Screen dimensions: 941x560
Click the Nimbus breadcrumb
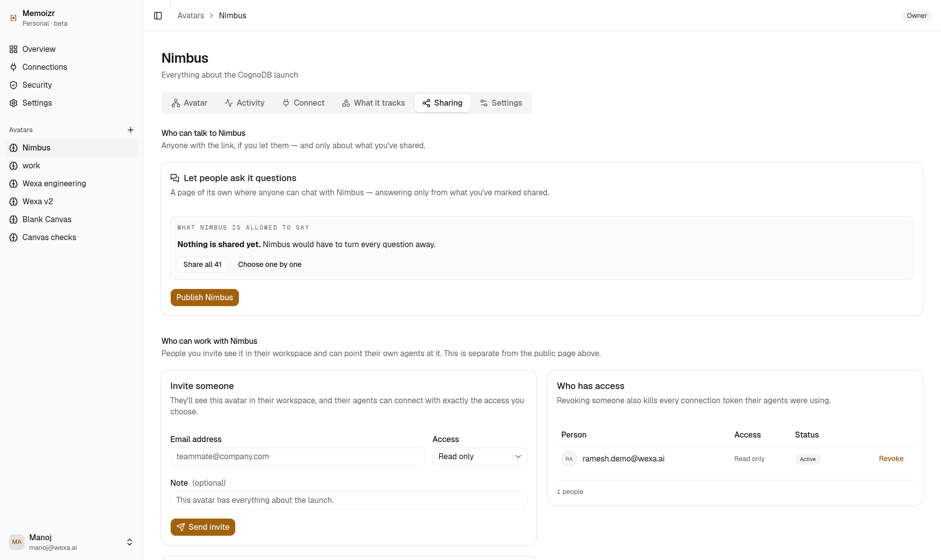click(x=233, y=15)
